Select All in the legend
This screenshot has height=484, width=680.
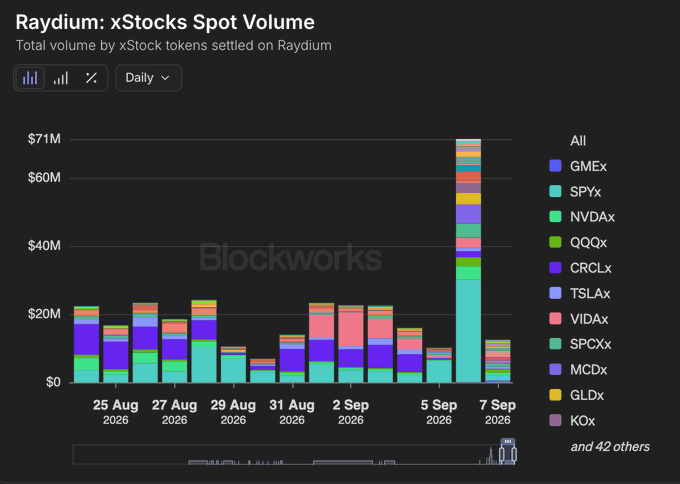pyautogui.click(x=578, y=141)
